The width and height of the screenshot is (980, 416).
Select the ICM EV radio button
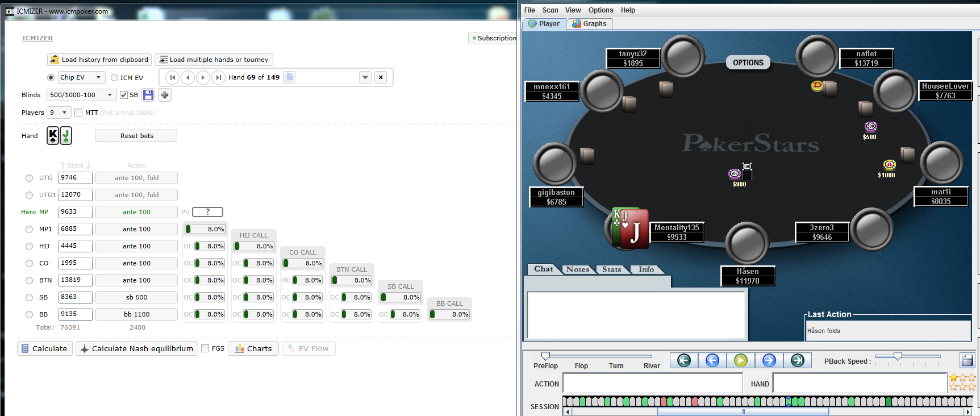coord(114,78)
